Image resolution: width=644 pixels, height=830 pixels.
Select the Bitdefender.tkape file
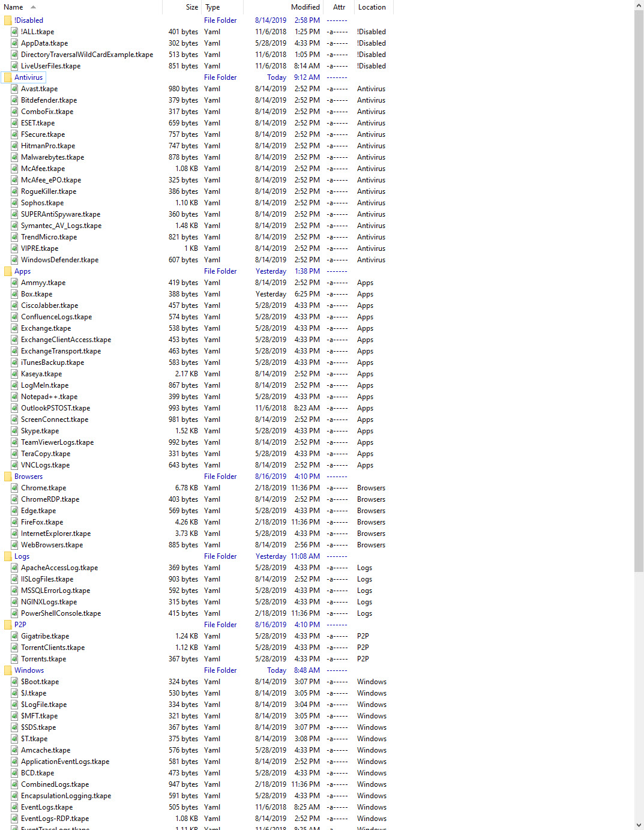click(49, 100)
